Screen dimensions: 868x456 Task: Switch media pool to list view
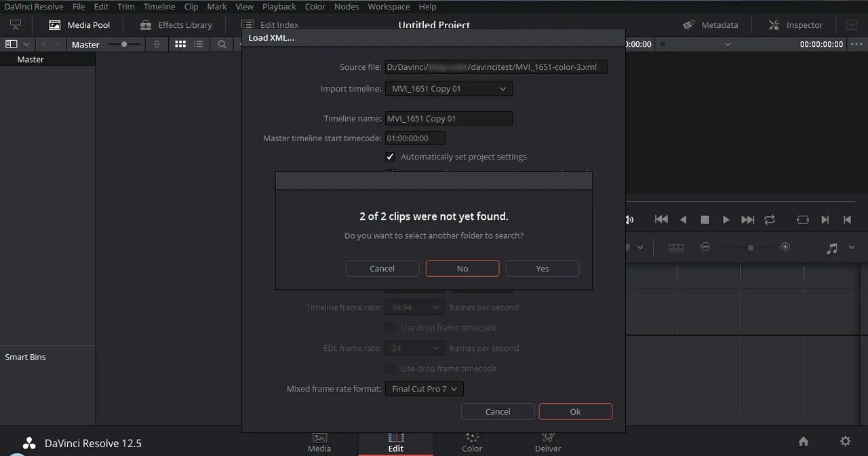pyautogui.click(x=198, y=44)
